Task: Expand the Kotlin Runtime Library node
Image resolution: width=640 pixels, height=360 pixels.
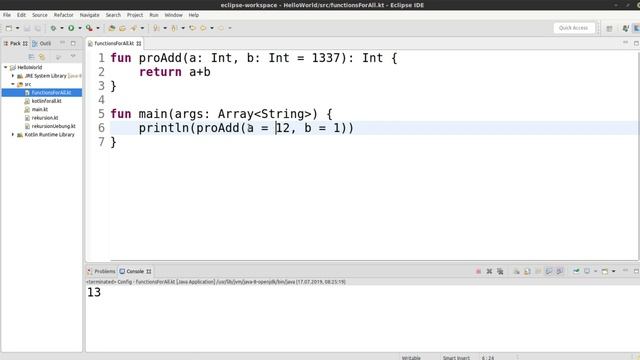Action: coord(13,135)
